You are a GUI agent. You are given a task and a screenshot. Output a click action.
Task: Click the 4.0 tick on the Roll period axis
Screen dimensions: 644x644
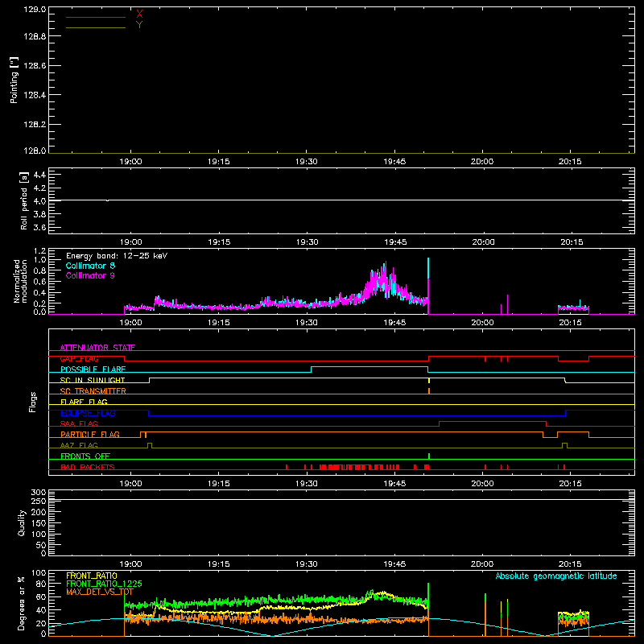pos(39,201)
